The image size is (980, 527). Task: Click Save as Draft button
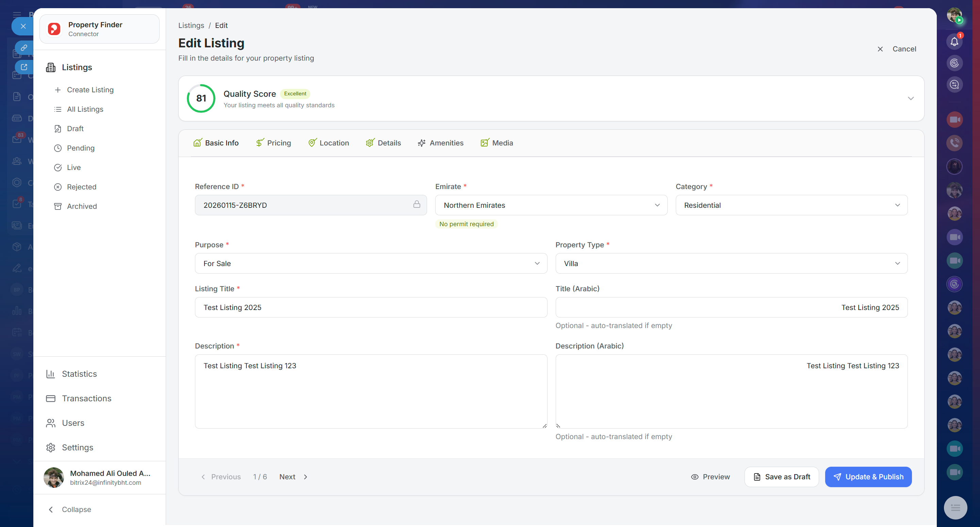[781, 477]
